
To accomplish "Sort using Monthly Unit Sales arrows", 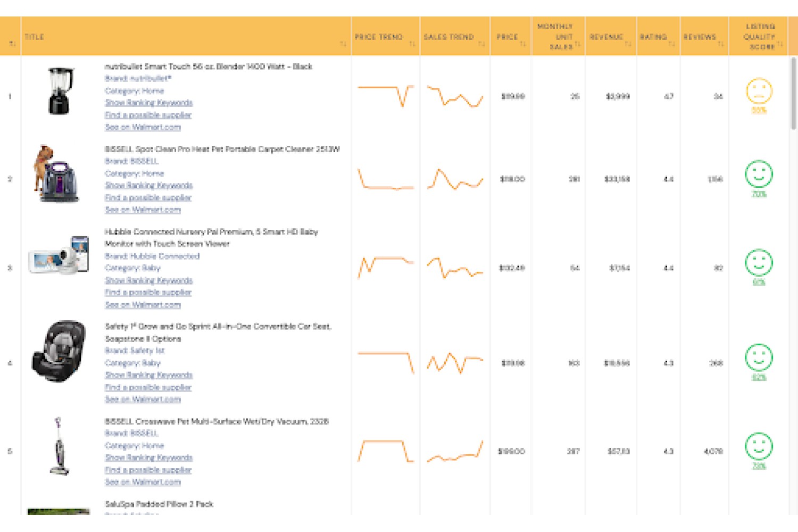I will (x=577, y=44).
